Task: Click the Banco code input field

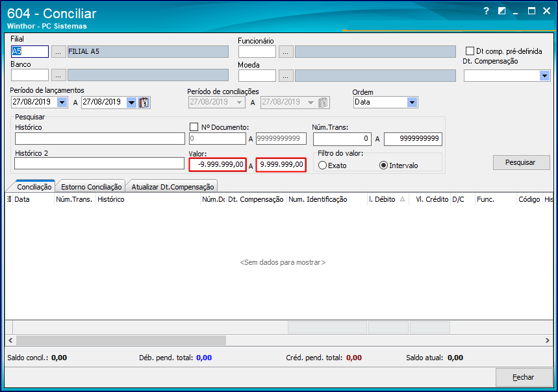Action: 30,75
